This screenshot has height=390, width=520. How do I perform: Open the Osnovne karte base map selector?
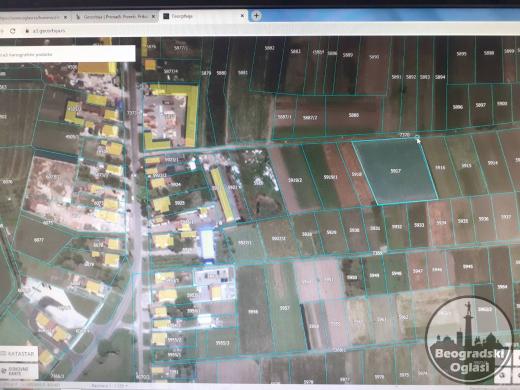(19, 371)
